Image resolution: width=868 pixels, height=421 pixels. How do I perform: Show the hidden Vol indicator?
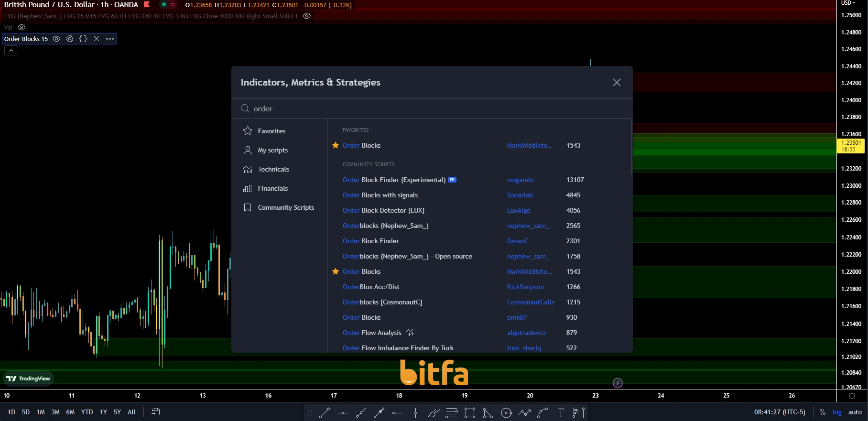[22, 27]
